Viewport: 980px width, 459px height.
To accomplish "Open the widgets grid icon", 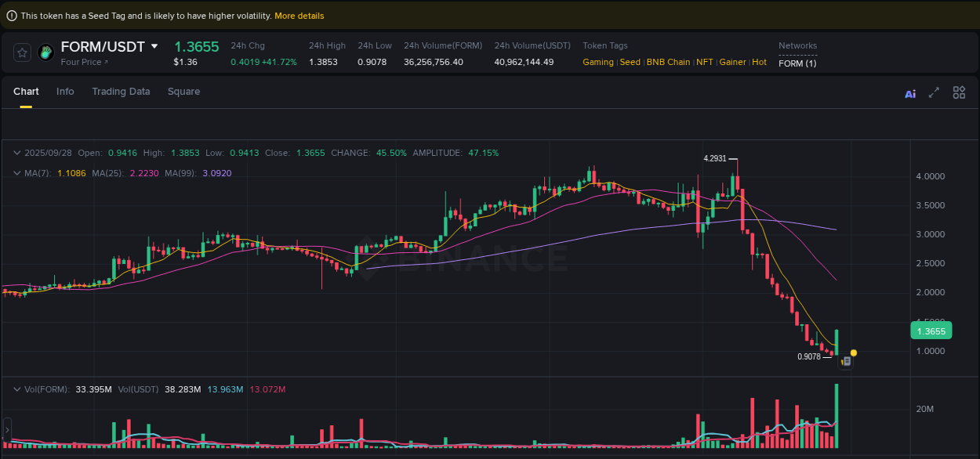I will tap(959, 92).
